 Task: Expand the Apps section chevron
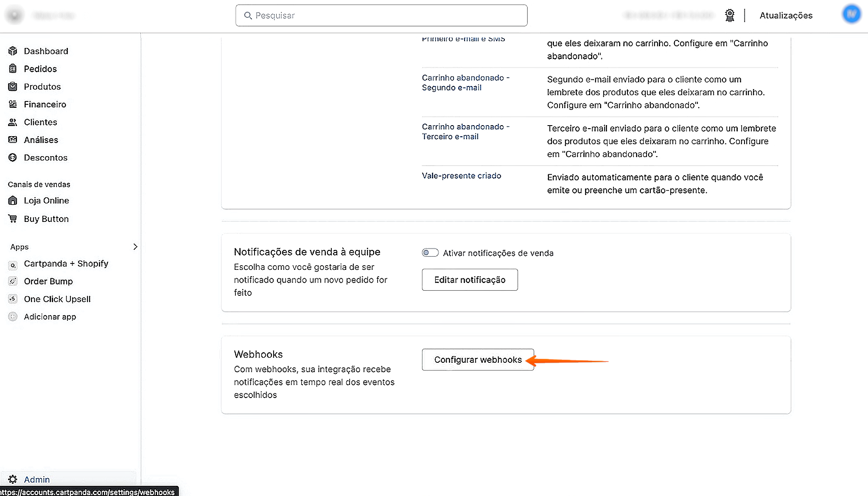coord(135,247)
